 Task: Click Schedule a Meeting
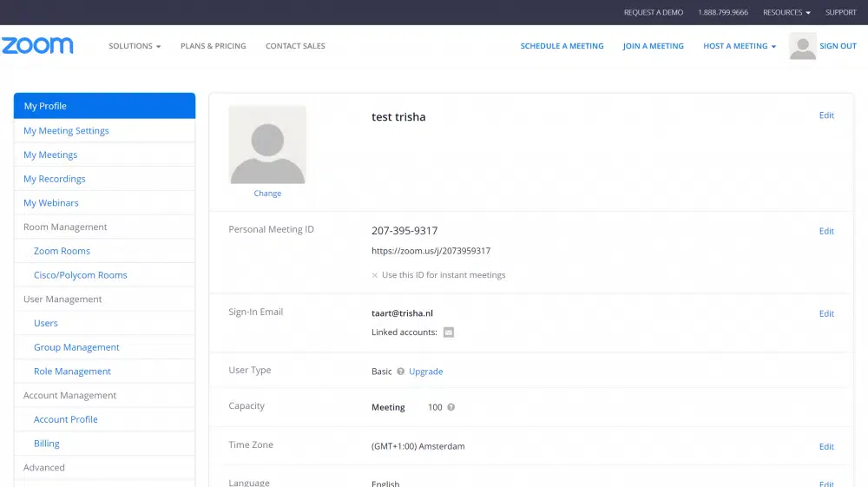point(562,46)
